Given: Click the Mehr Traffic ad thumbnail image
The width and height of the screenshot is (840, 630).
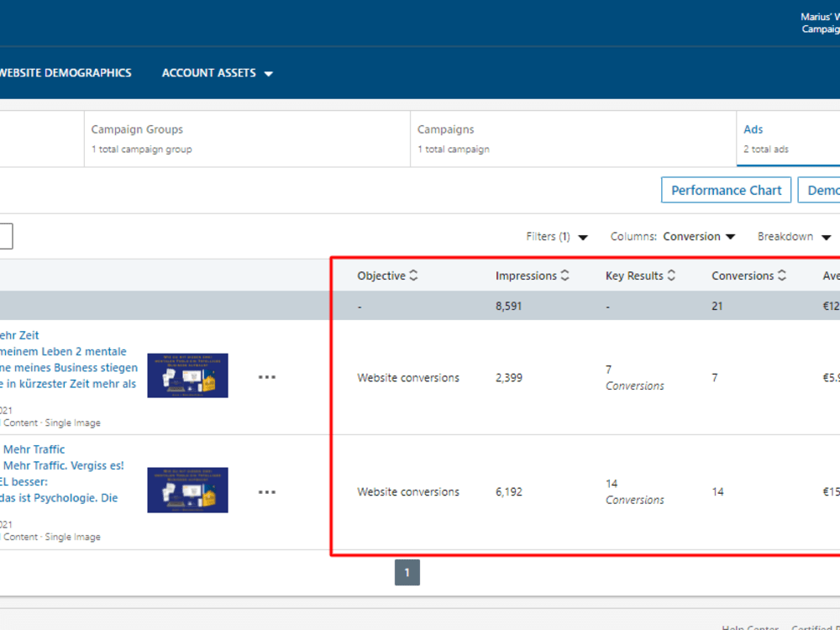Looking at the screenshot, I should tap(187, 490).
